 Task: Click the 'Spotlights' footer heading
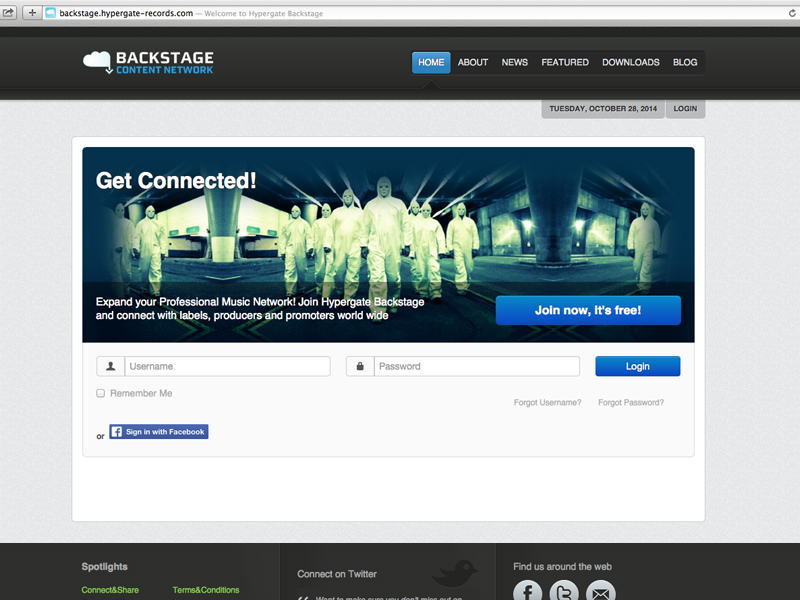click(105, 566)
